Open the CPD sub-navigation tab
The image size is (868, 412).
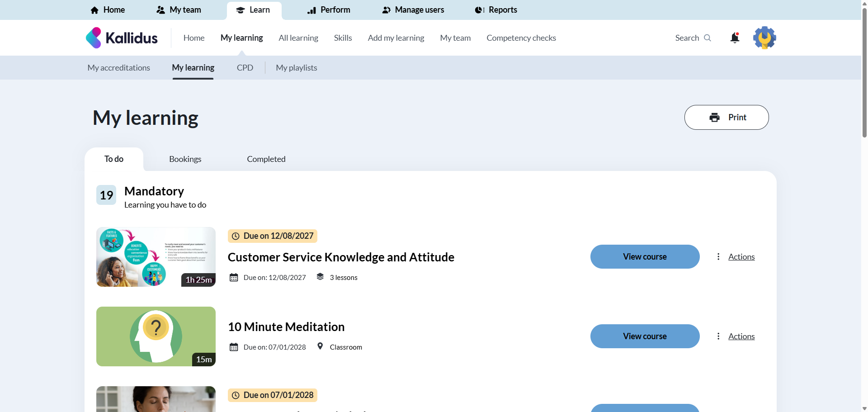245,68
